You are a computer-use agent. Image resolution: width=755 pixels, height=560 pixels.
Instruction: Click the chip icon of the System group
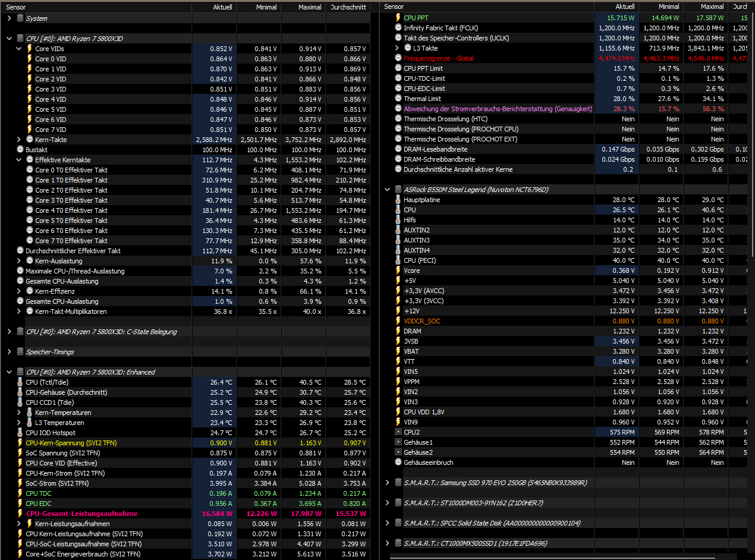tap(20, 18)
